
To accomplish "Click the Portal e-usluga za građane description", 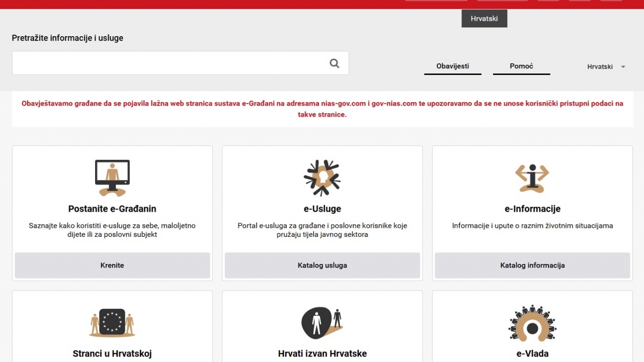I will click(323, 230).
